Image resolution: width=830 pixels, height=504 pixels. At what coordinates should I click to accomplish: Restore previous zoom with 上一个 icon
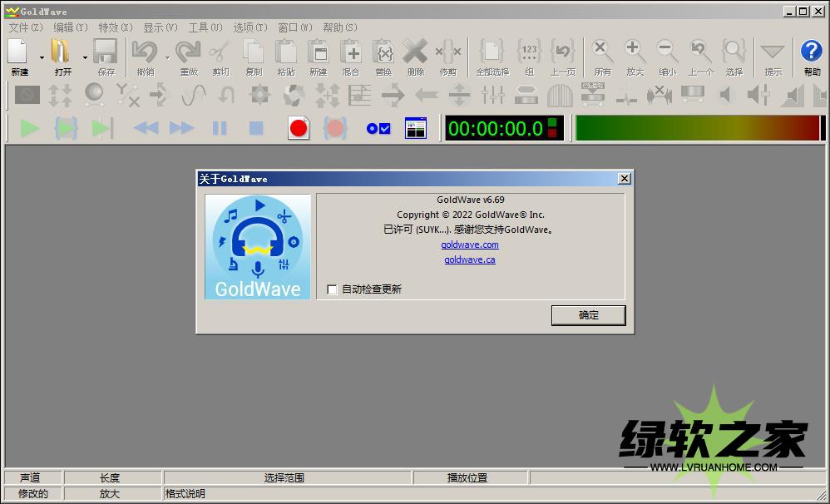(x=700, y=52)
